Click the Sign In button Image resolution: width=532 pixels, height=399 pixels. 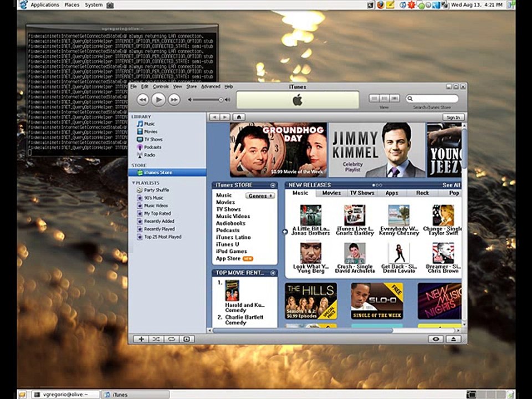tap(453, 117)
